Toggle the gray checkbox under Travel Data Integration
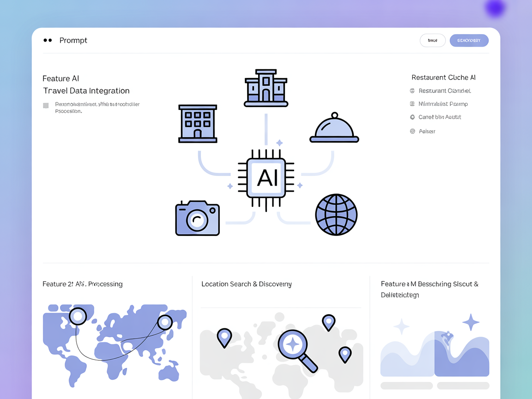This screenshot has height=399, width=532. pos(46,105)
